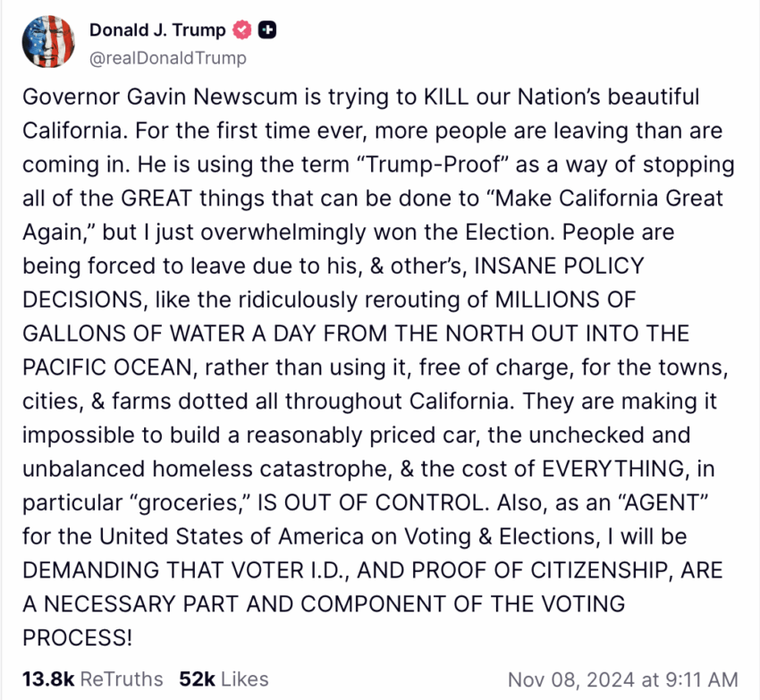Open the Donald J. Trump display name
Viewport: 760px width, 700px height.
pos(157,30)
